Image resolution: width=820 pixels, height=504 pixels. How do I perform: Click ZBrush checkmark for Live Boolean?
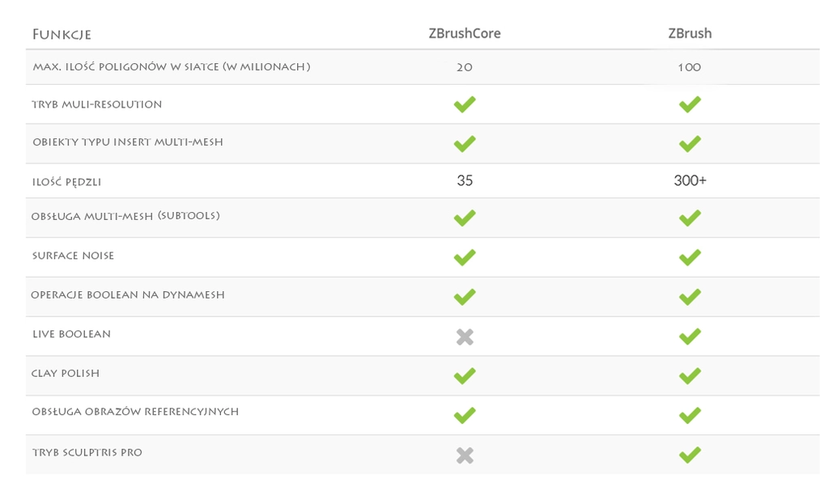click(690, 337)
